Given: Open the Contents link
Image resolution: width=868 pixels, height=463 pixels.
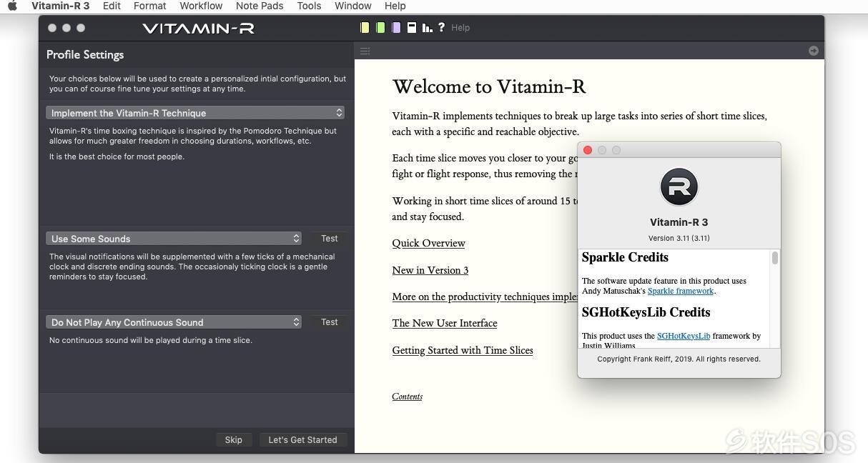Looking at the screenshot, I should click(x=408, y=397).
